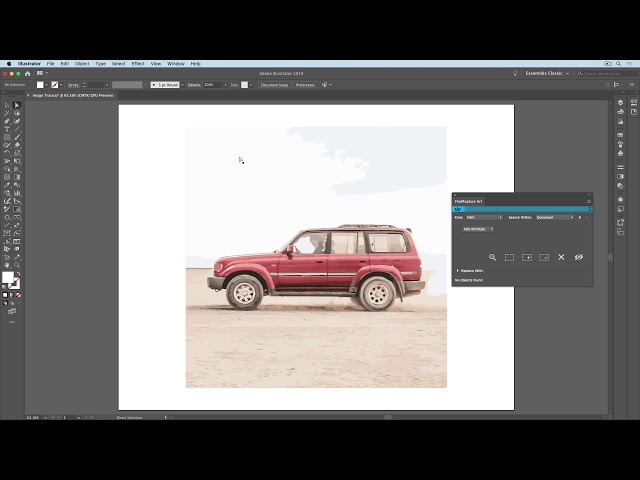Select the Magic Wand tool
This screenshot has width=640, height=480.
coord(7,113)
